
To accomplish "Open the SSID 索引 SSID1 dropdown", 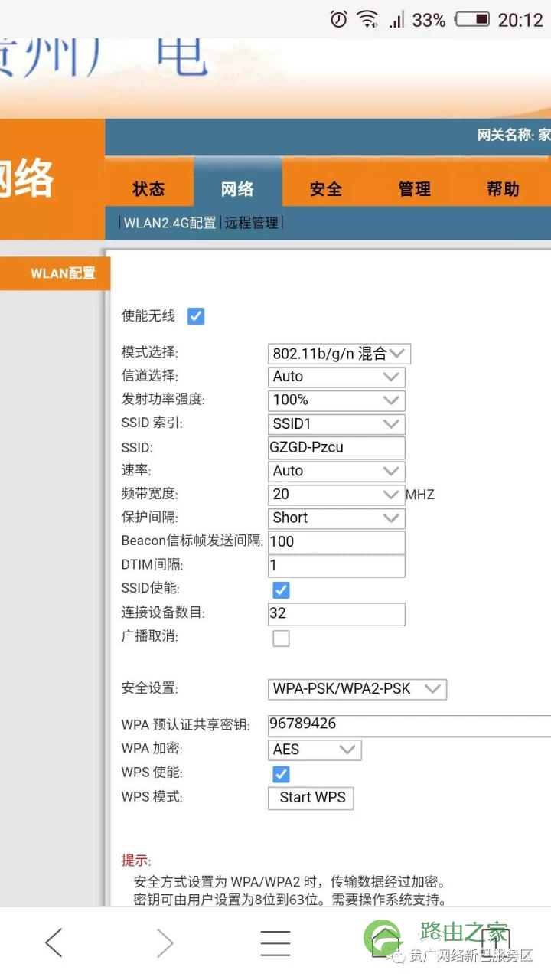I will pos(336,424).
